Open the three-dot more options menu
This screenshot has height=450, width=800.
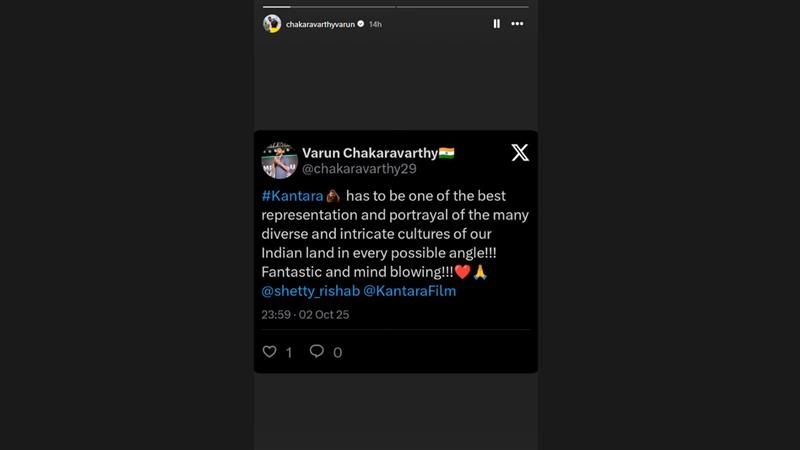click(x=517, y=23)
